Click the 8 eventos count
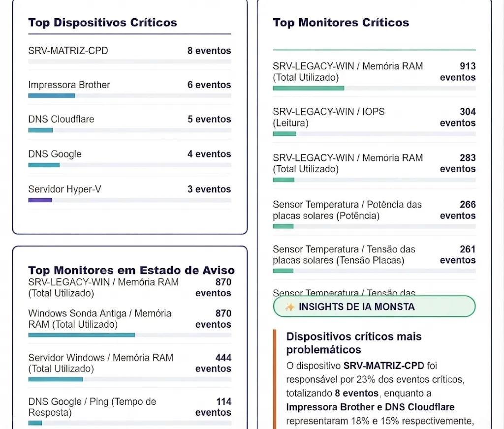Screen dimensions: 504x429 209,51
